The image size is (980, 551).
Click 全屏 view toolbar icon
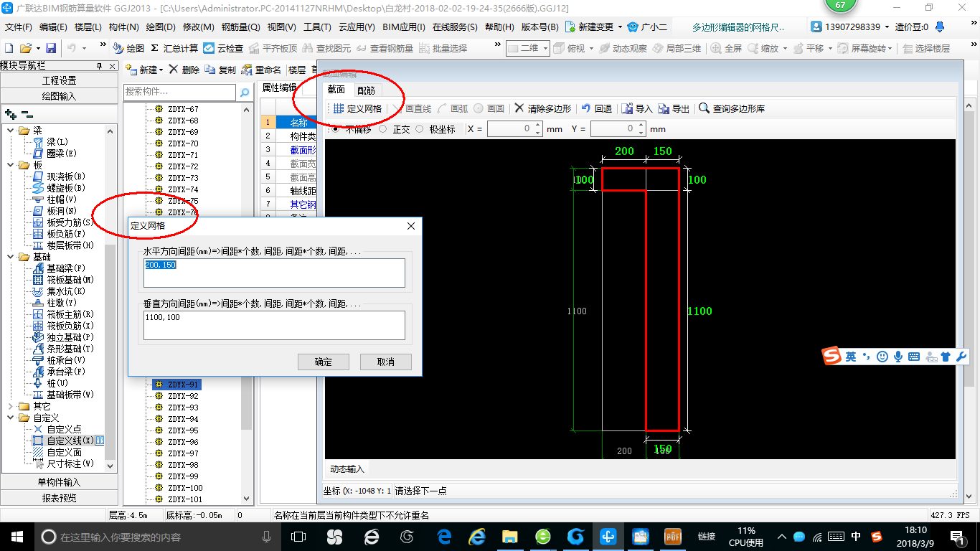[726, 48]
